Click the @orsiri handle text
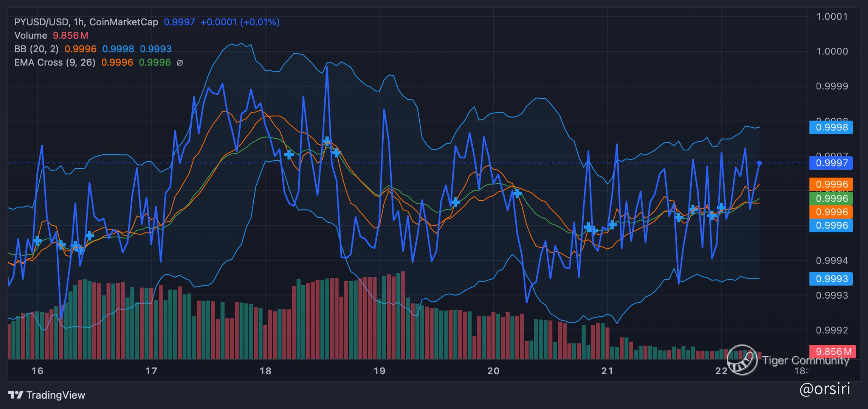The image size is (868, 409). pos(824,389)
